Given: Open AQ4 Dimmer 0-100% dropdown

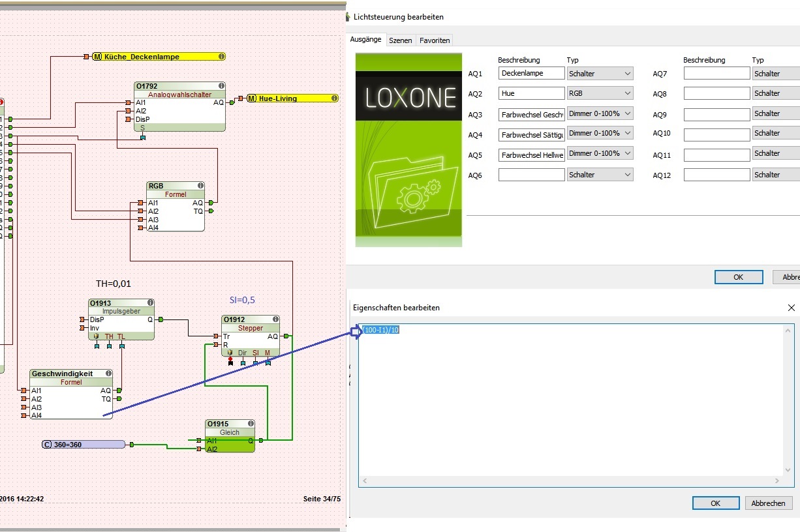Looking at the screenshot, I should [x=600, y=133].
